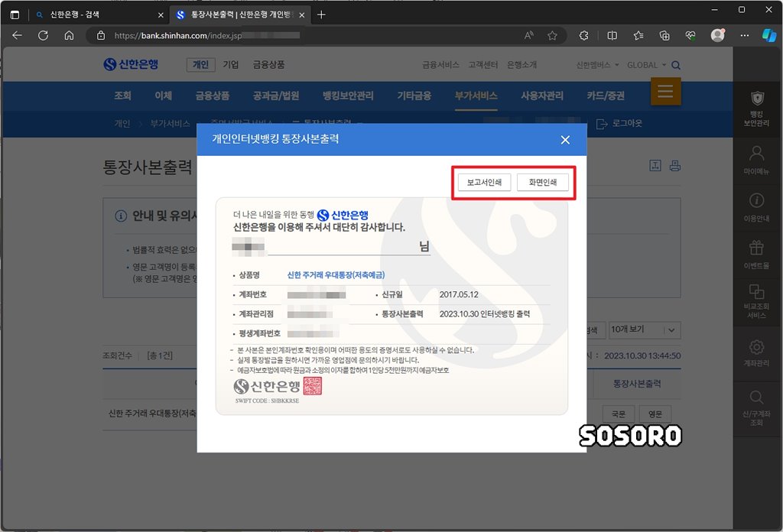Open the 뱅킹보안관리 main menu
The image size is (783, 532).
coord(348,96)
